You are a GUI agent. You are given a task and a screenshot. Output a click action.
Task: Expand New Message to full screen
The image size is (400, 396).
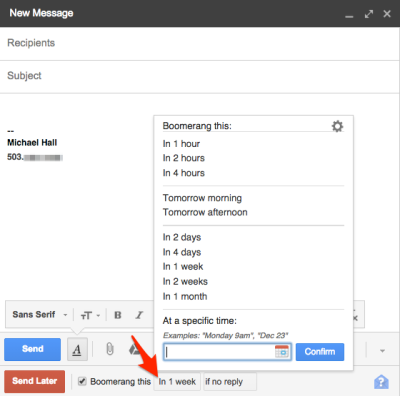pos(369,14)
